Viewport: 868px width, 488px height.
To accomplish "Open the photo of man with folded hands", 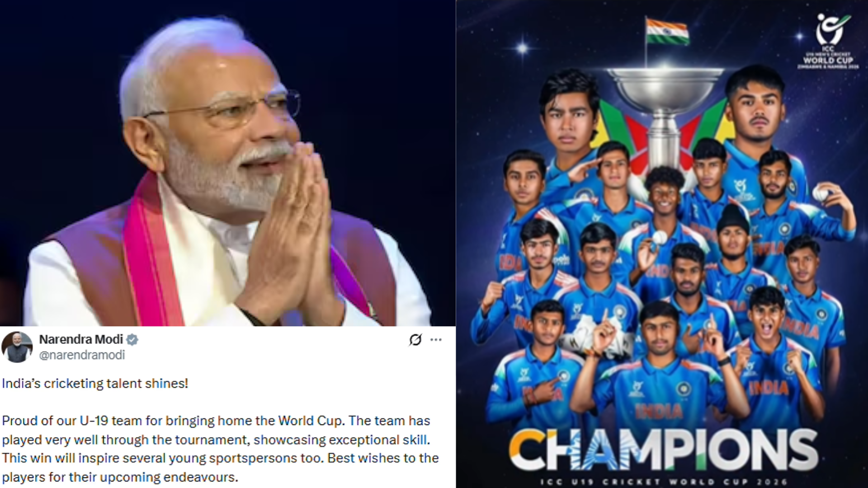I will (228, 163).
